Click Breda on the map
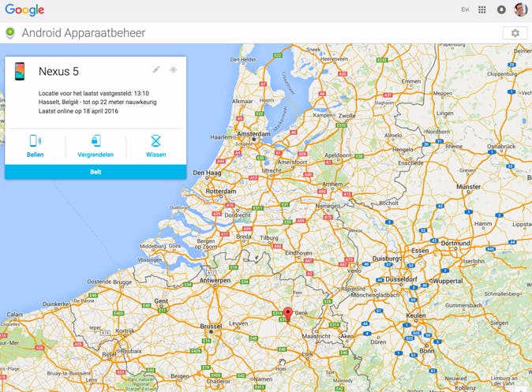532x392 pixels. tap(244, 237)
